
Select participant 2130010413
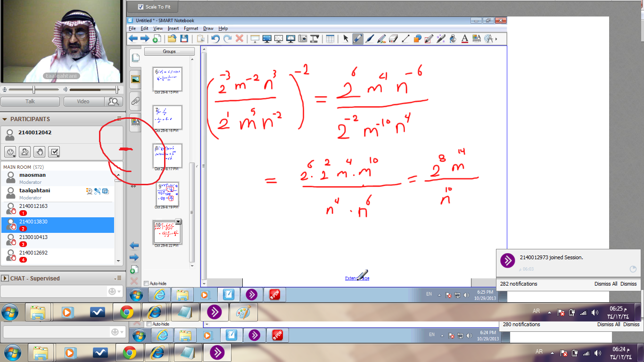pos(58,240)
